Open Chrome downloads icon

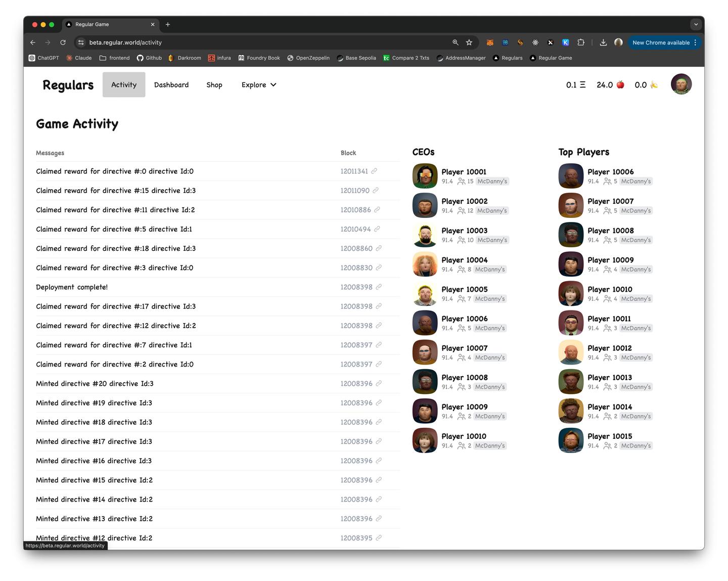click(603, 42)
